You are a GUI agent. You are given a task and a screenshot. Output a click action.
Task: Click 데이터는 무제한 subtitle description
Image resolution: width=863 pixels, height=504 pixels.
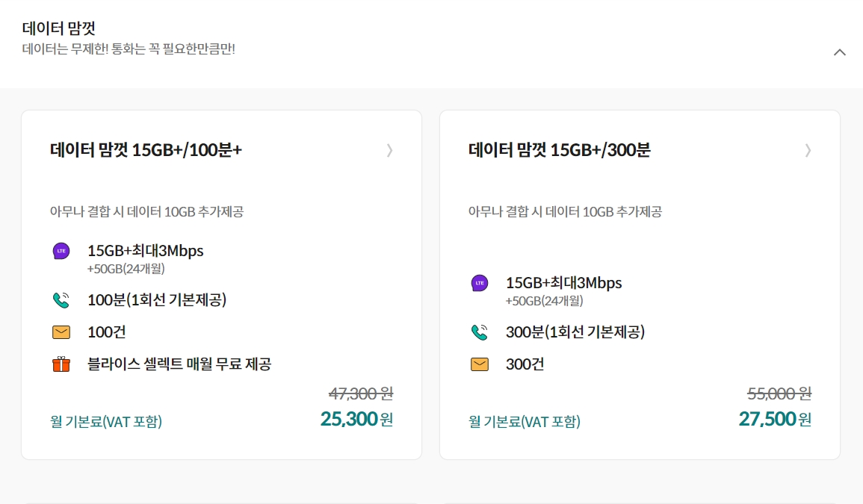[x=129, y=49]
